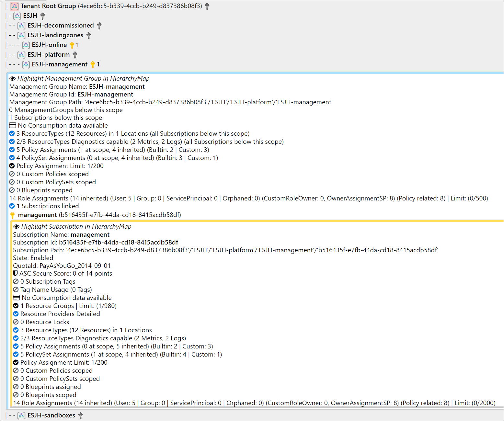The height and width of the screenshot is (421, 504).
Task: Click the gray key icon beside ESJH
Action: (42, 16)
